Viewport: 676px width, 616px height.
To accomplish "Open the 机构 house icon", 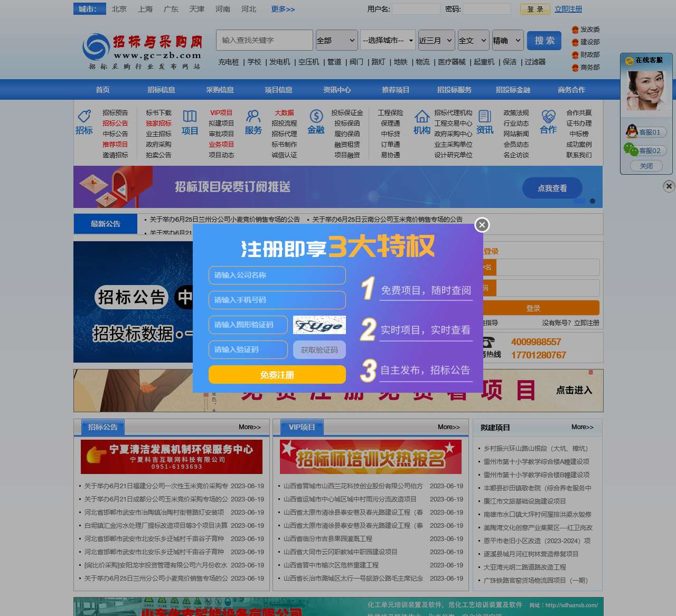I will pos(421,116).
